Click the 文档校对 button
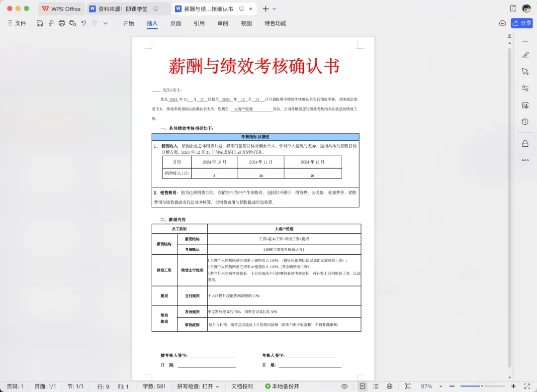The image size is (537, 392). coord(242,386)
